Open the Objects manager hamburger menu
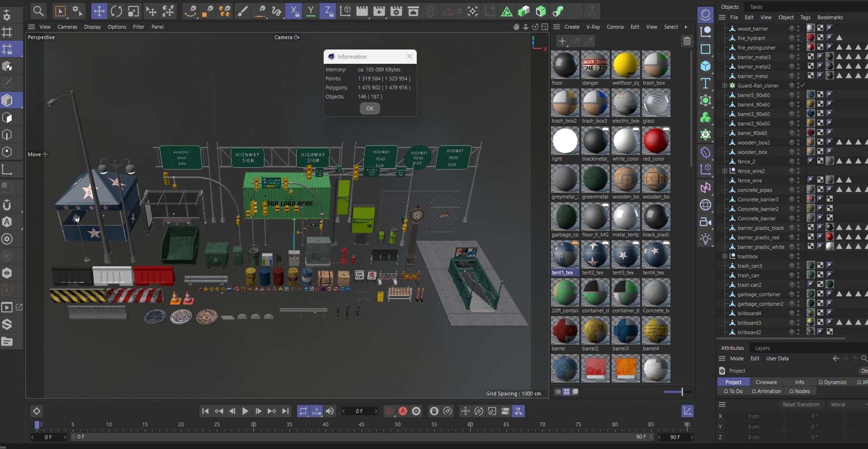Screen dimensions: 868x449 pos(722,18)
